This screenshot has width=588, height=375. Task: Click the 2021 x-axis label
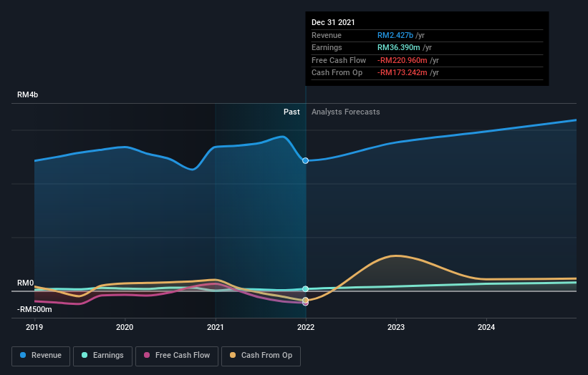pyautogui.click(x=216, y=328)
